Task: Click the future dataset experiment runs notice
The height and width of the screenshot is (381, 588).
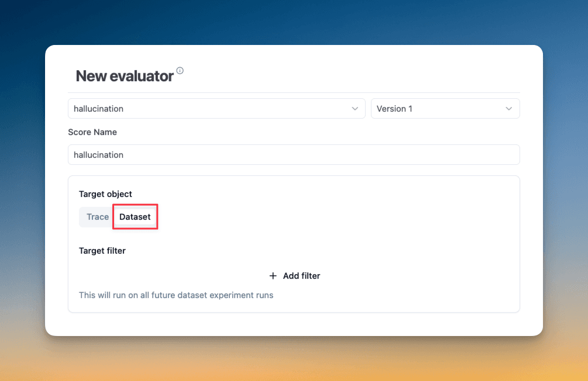Action: coord(176,295)
